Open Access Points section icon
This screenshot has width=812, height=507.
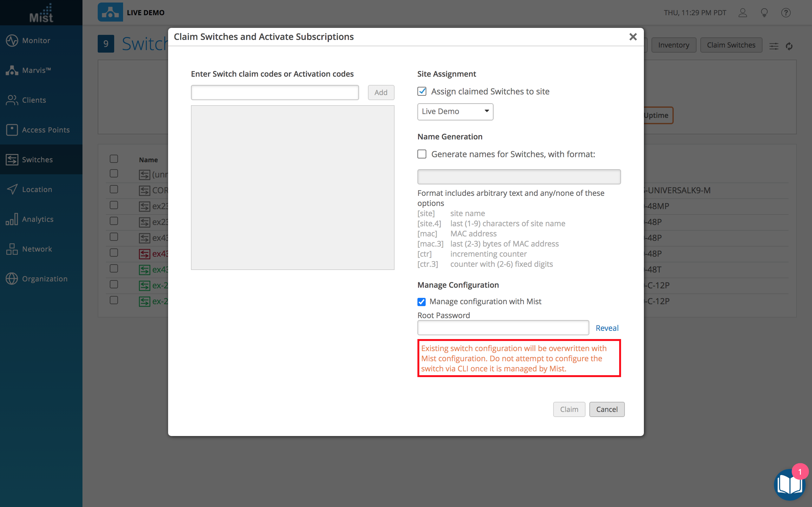(12, 130)
